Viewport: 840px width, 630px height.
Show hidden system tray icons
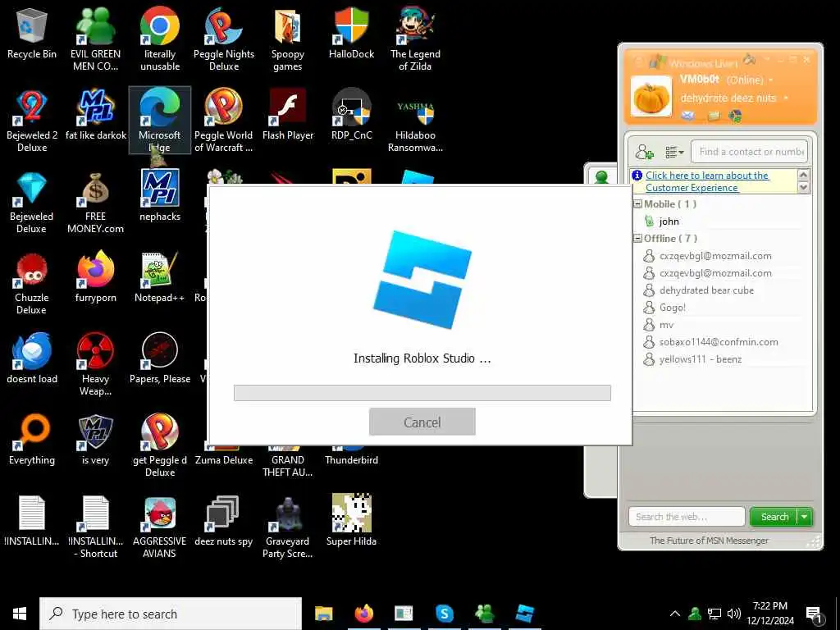(675, 614)
